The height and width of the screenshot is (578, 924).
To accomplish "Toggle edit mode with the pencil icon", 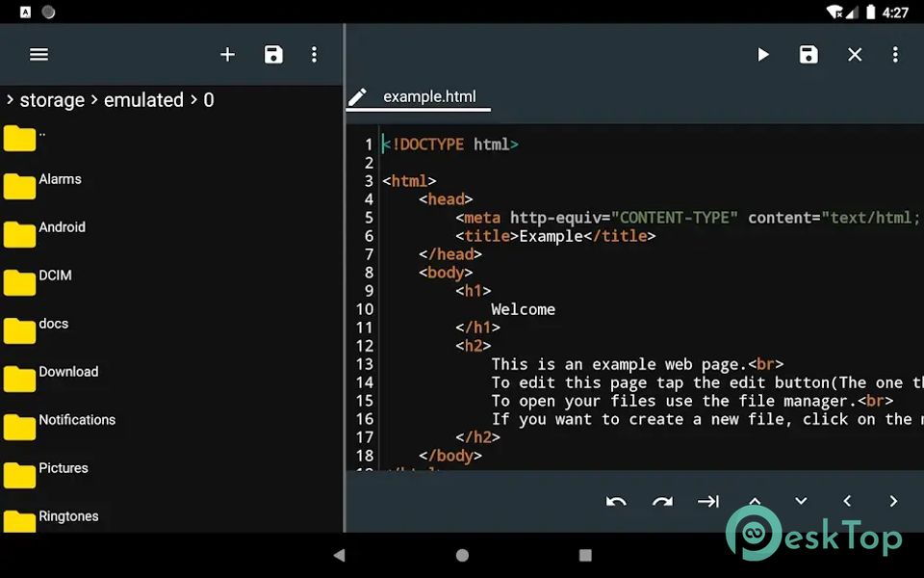I will coord(357,96).
